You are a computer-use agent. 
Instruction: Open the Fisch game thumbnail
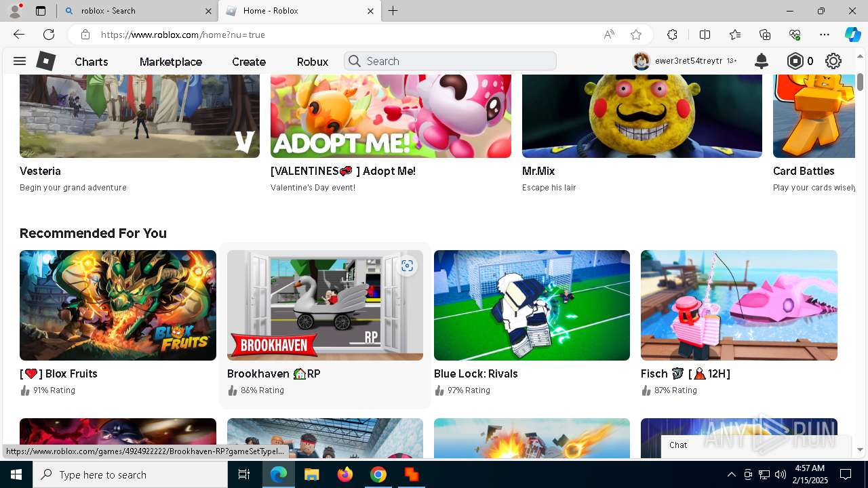739,305
